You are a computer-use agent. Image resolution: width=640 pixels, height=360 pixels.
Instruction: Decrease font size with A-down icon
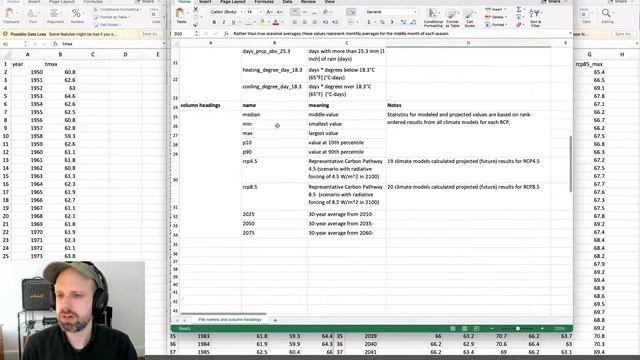coord(279,12)
